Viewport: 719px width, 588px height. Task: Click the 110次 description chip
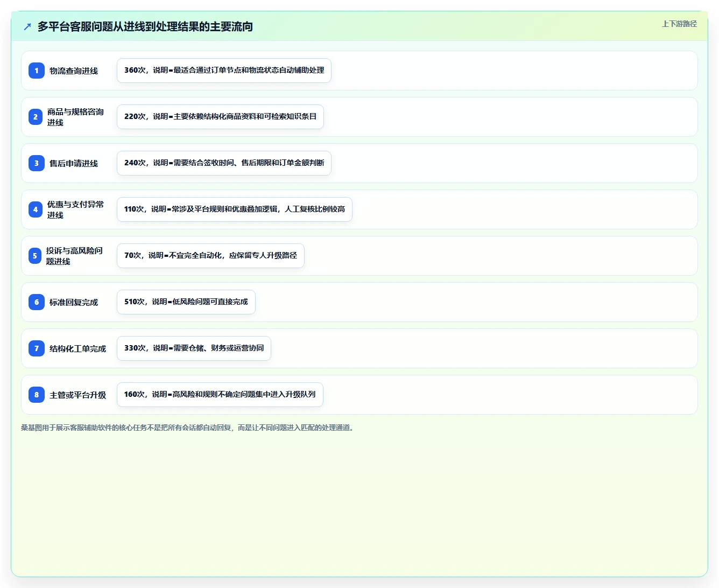[x=235, y=209]
